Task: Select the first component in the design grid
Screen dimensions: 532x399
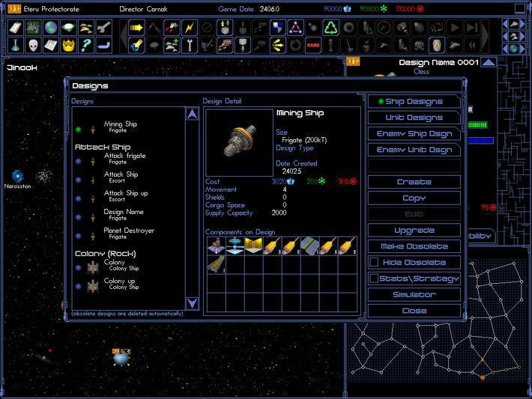Action: pyautogui.click(x=216, y=246)
